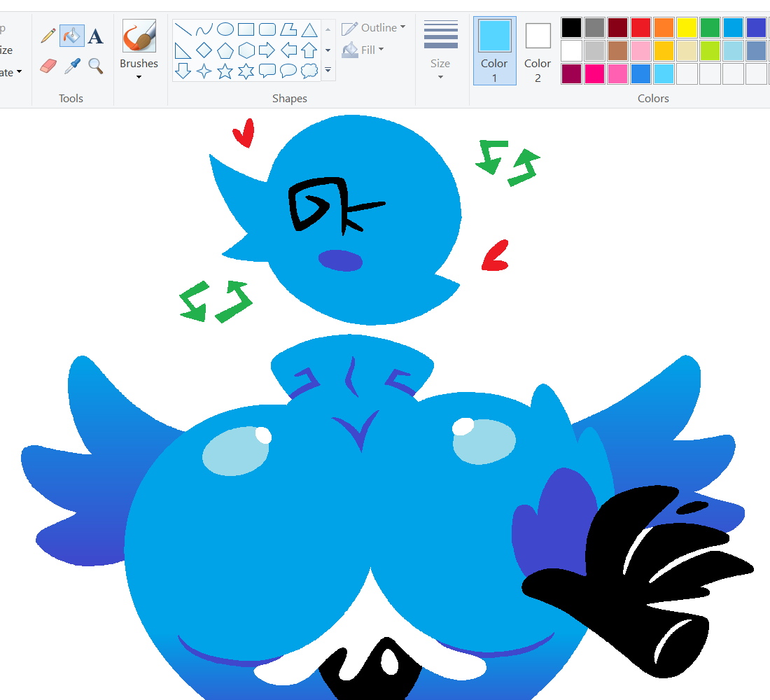Screen dimensions: 770x700
Task: Select the Magnifier tool
Action: [96, 66]
